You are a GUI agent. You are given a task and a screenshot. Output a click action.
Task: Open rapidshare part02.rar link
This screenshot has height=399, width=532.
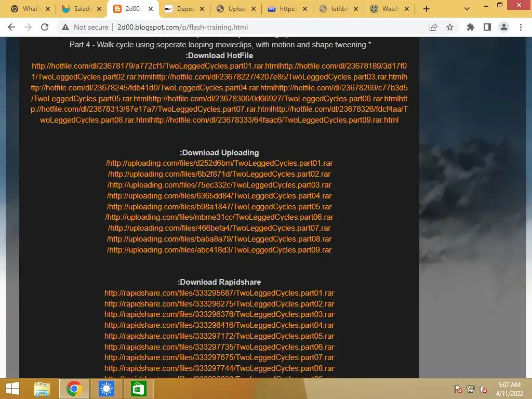[219, 303]
